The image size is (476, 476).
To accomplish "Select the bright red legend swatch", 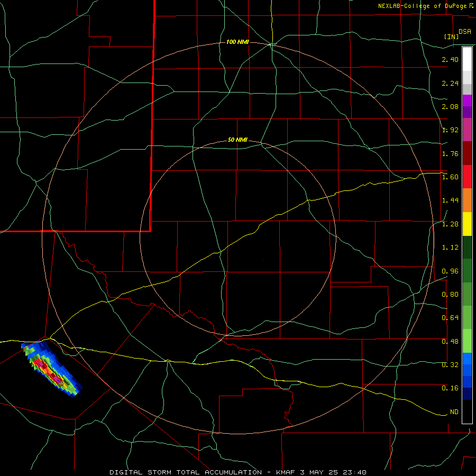I will 467,177.
